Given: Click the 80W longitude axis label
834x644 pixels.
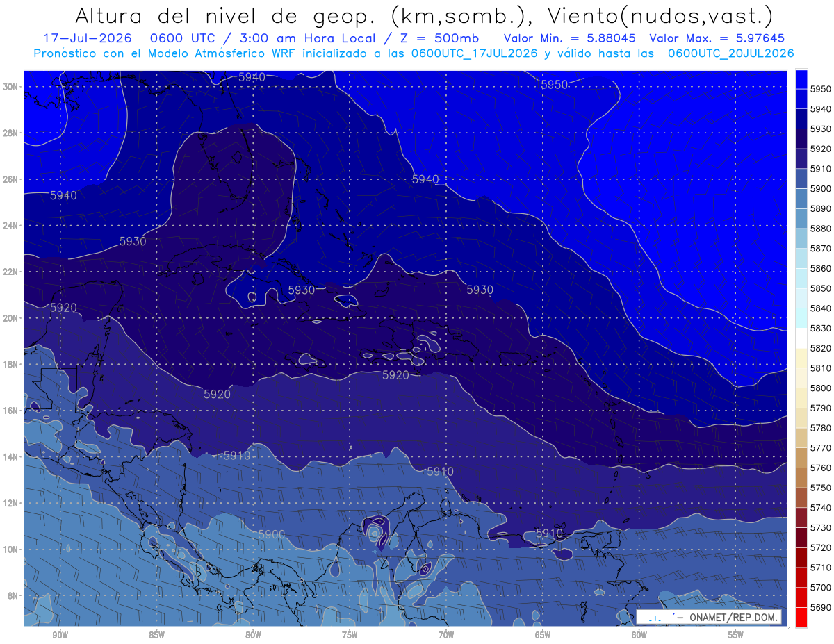Looking at the screenshot, I should click(253, 636).
